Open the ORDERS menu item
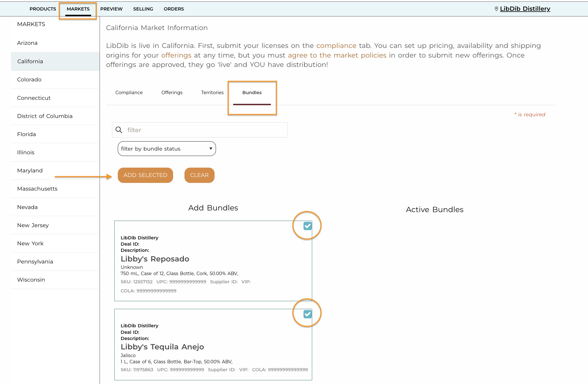Viewport: 588px width, 384px height. point(174,9)
